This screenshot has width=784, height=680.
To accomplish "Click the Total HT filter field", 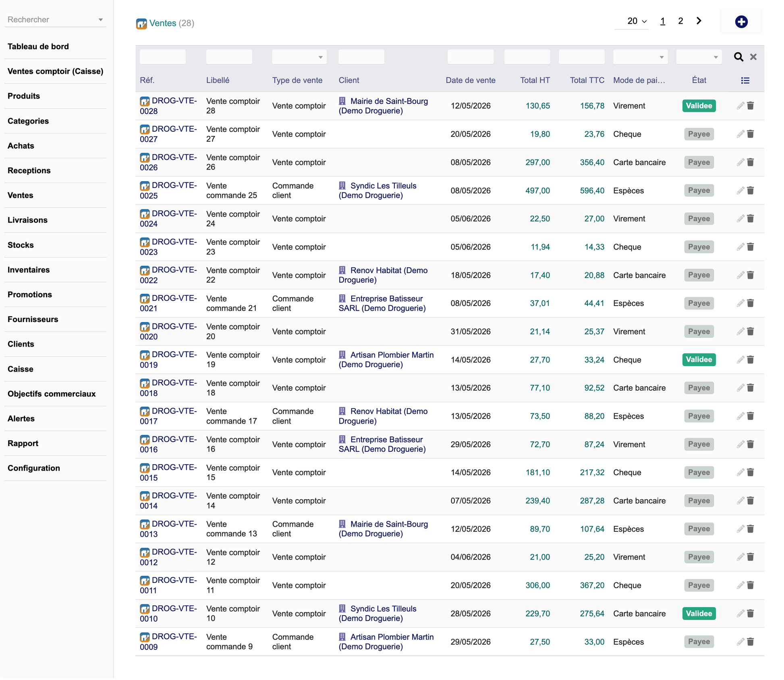I will [x=527, y=57].
